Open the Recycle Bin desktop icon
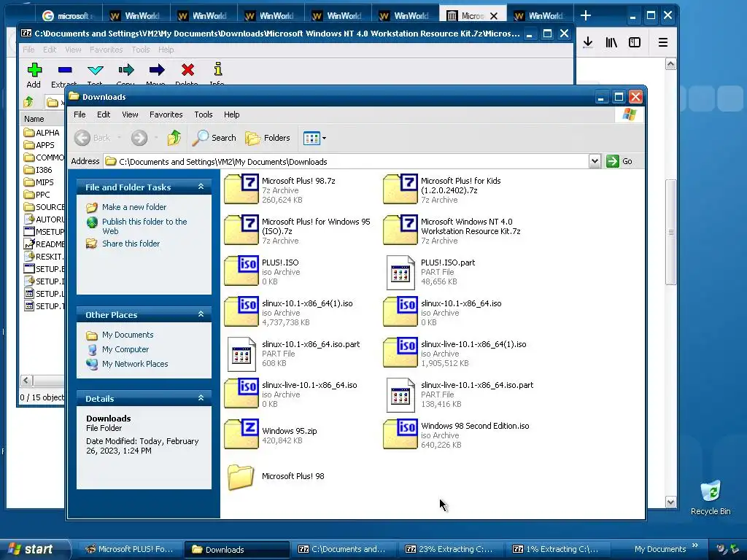This screenshot has height=560, width=747. coord(711,497)
